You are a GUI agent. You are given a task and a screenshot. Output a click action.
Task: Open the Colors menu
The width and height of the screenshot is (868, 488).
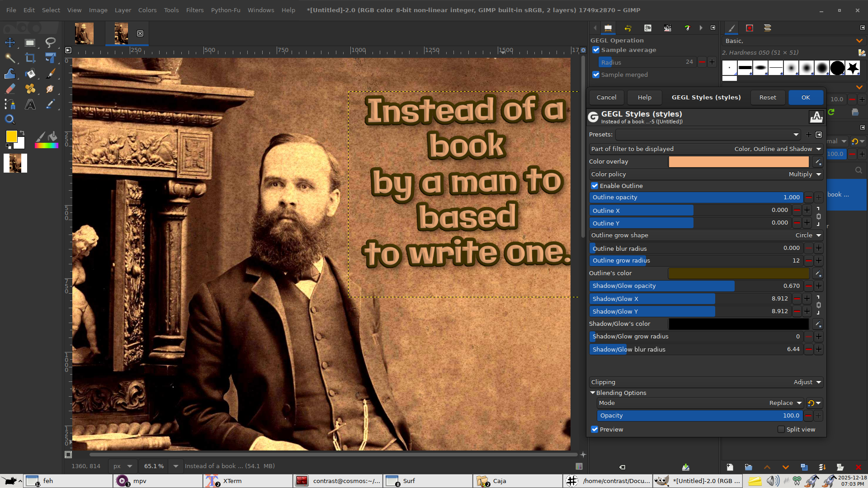pos(147,10)
